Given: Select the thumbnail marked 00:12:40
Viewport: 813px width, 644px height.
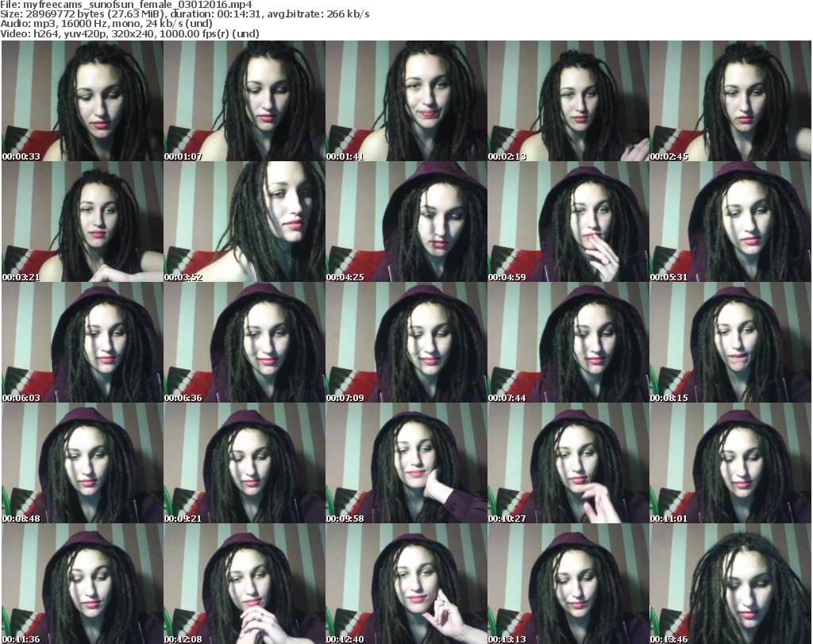Looking at the screenshot, I should (406, 584).
